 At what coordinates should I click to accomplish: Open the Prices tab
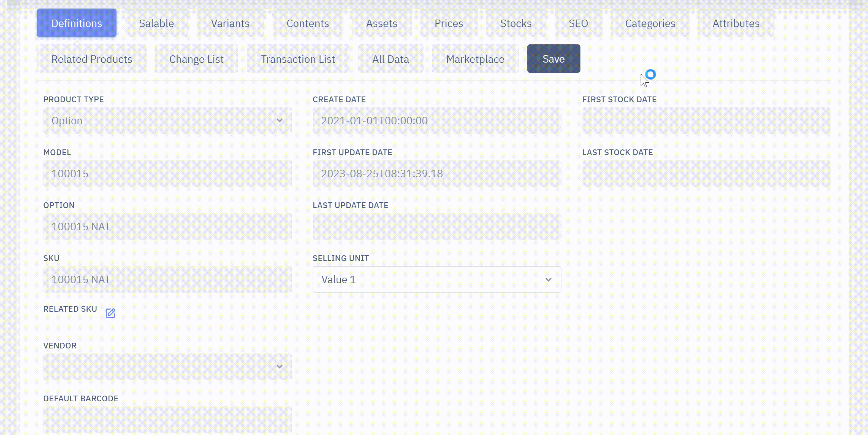point(449,23)
